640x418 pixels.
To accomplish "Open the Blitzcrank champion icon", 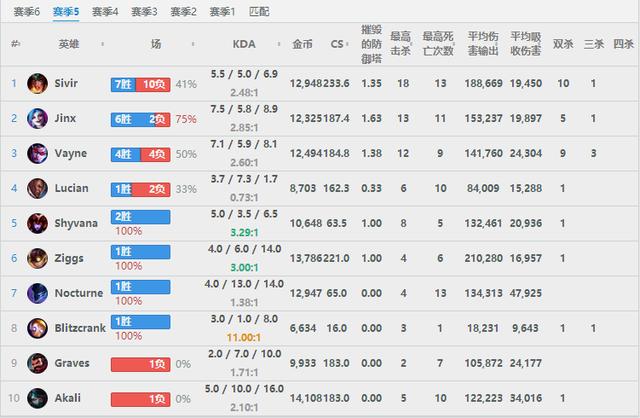I will pyautogui.click(x=38, y=328).
